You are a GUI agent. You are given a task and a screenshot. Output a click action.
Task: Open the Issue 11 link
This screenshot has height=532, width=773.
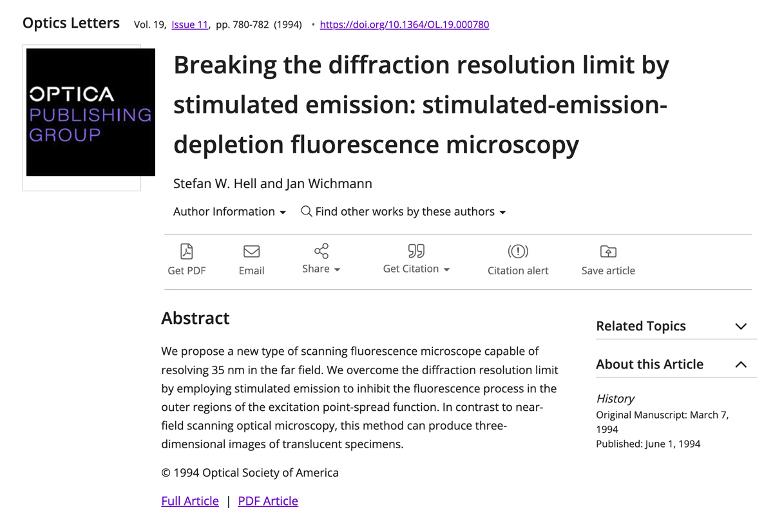pos(189,24)
